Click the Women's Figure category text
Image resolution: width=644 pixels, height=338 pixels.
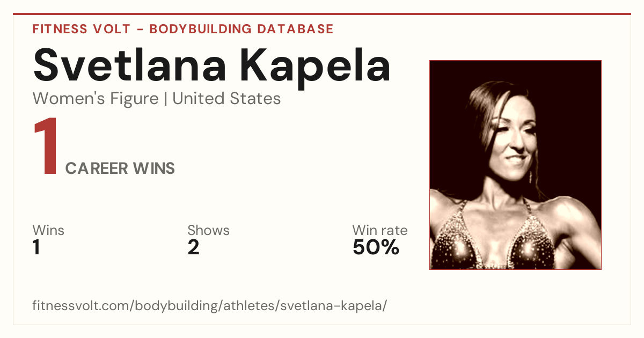pos(96,99)
